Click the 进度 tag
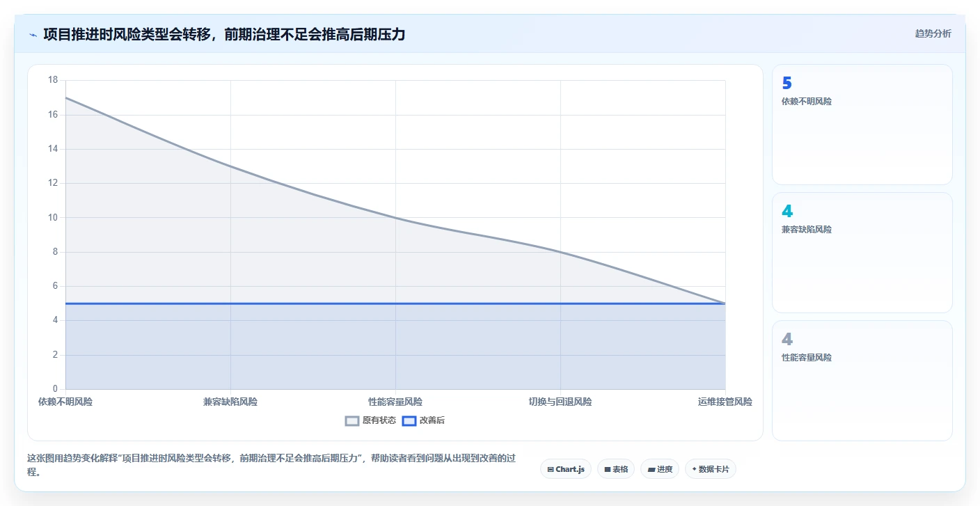The image size is (980, 506). 660,469
